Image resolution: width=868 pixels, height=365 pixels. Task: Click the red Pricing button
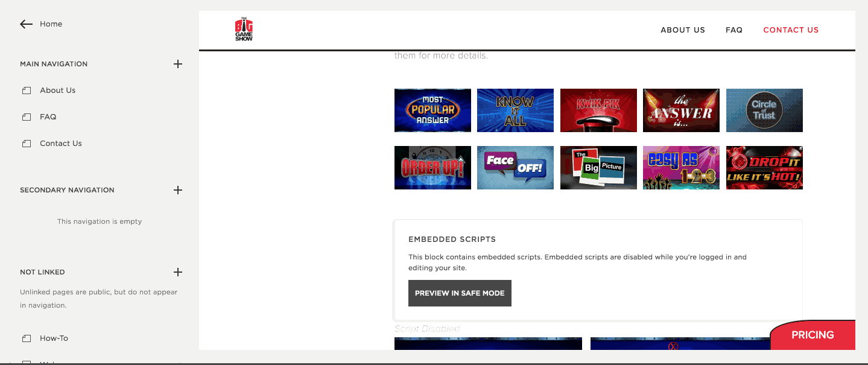[813, 335]
